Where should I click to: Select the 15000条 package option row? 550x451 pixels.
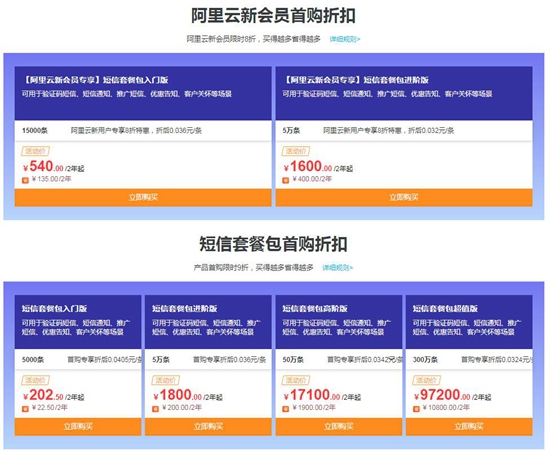pos(143,130)
